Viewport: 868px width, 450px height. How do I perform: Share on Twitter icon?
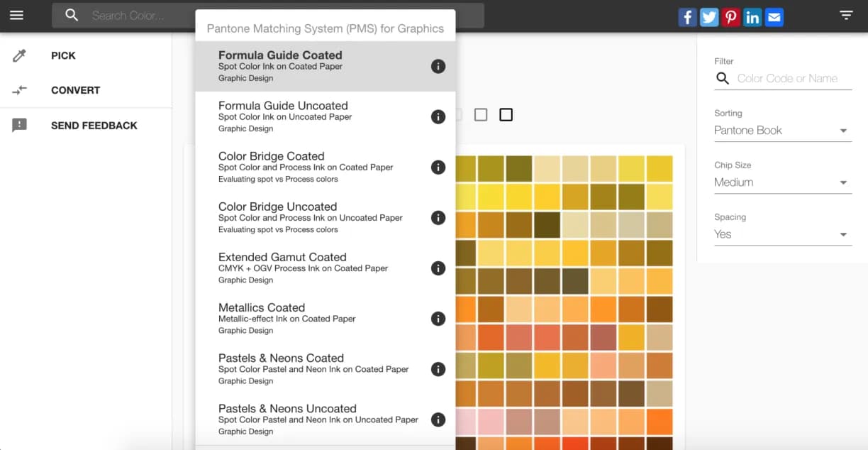tap(709, 17)
